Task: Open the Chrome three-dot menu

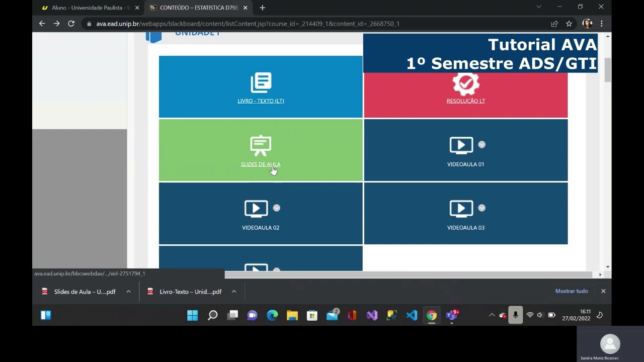Action: coord(602,24)
